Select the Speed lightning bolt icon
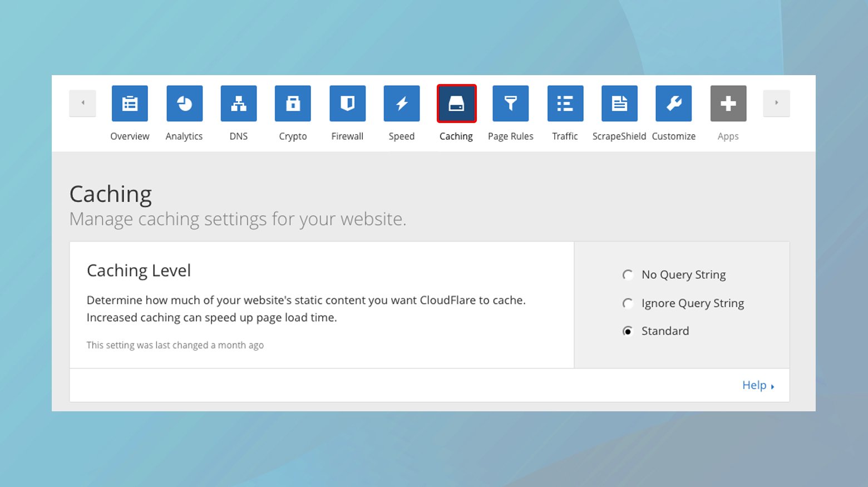Image resolution: width=868 pixels, height=487 pixels. click(x=401, y=104)
